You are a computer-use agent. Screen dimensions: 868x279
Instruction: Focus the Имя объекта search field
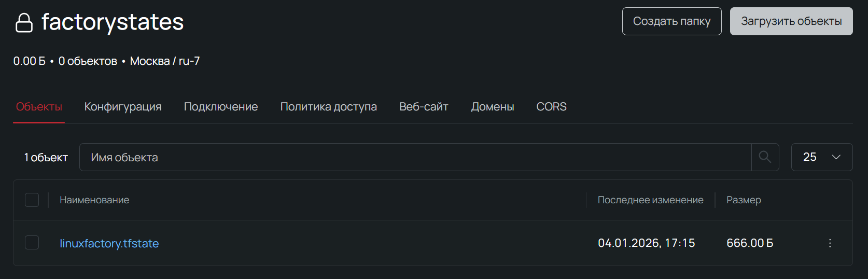coord(415,157)
